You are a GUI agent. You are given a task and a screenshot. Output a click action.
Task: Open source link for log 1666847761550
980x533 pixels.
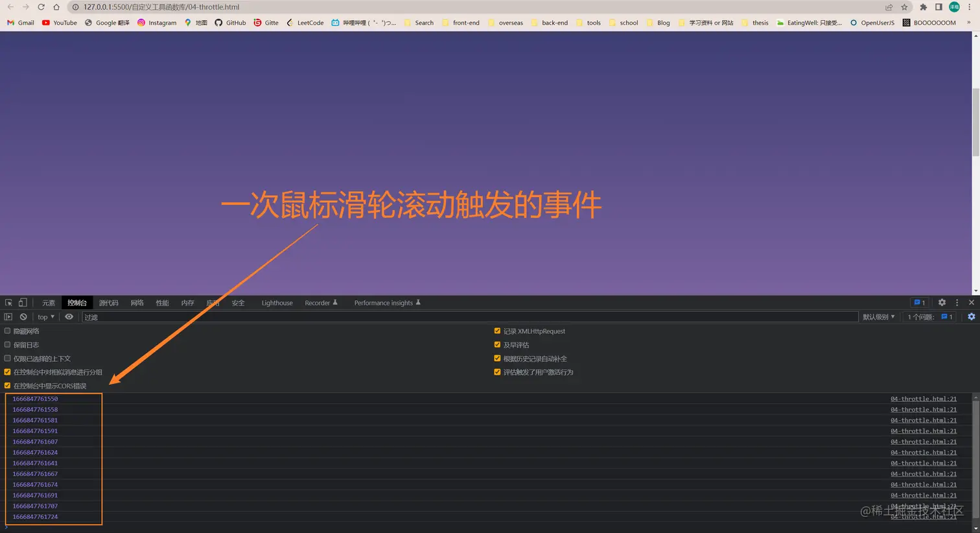pos(924,399)
